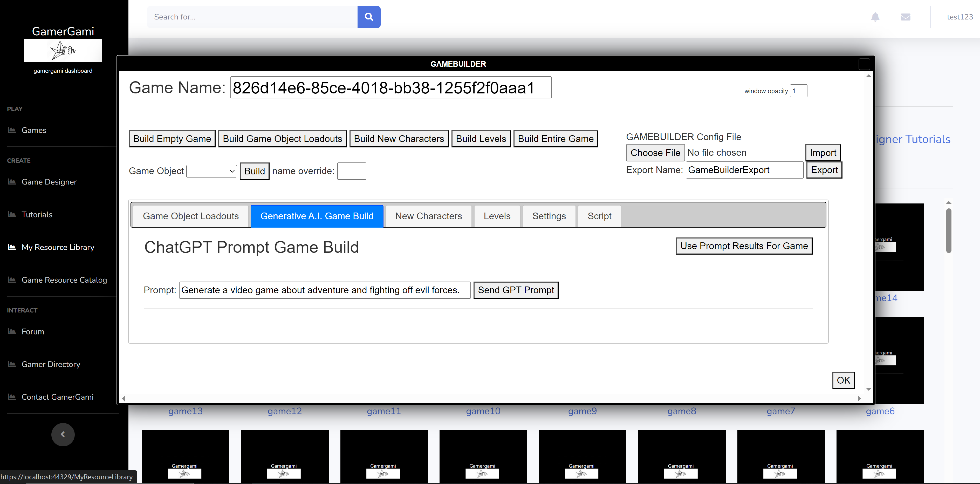Click the My Resource Library sidebar icon
Viewport: 980px width, 484px height.
click(x=12, y=247)
